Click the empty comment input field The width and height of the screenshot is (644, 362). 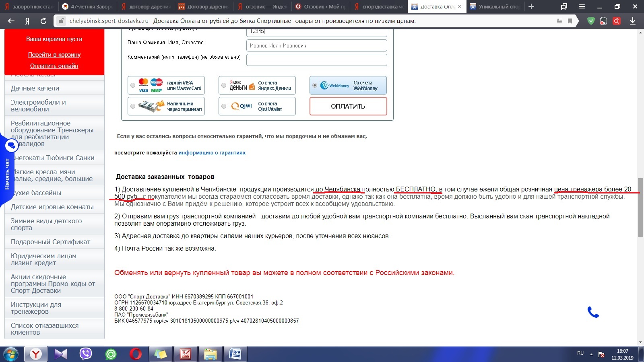317,60
